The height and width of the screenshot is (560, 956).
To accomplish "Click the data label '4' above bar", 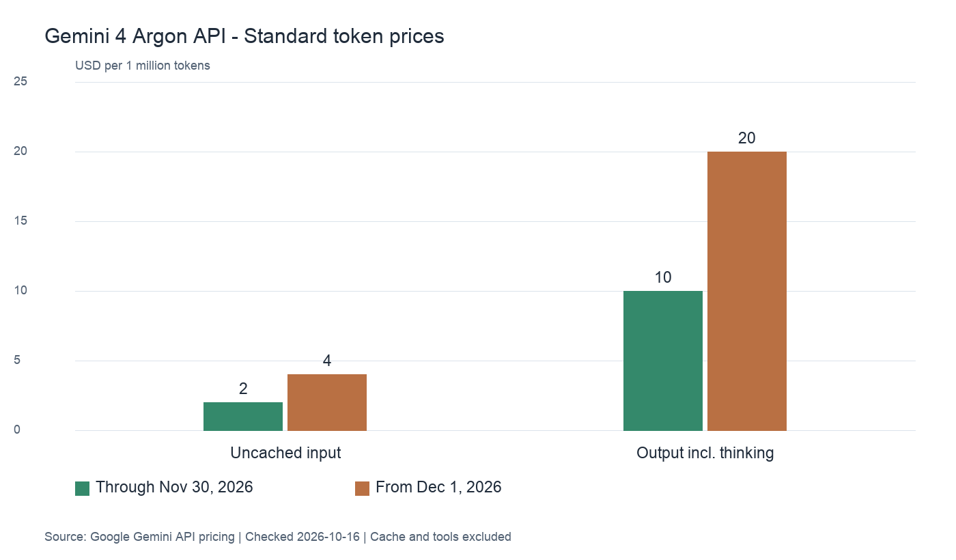I will pos(327,361).
